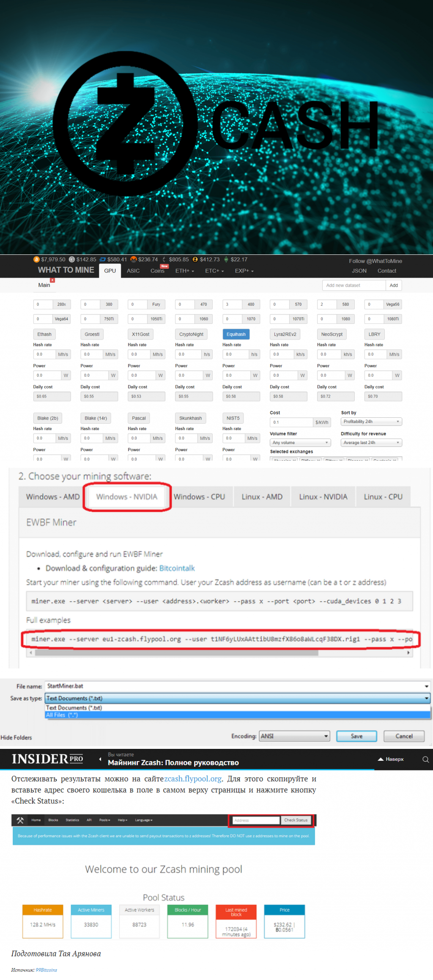Click the Bitcoin price icon in ticker
Image resolution: width=433 pixels, height=980 pixels.
pos(36,259)
